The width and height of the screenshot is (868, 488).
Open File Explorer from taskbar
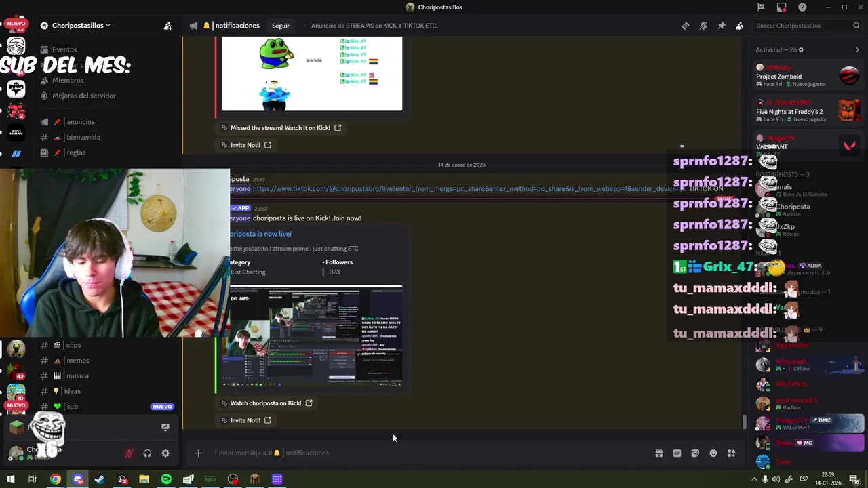point(144,479)
